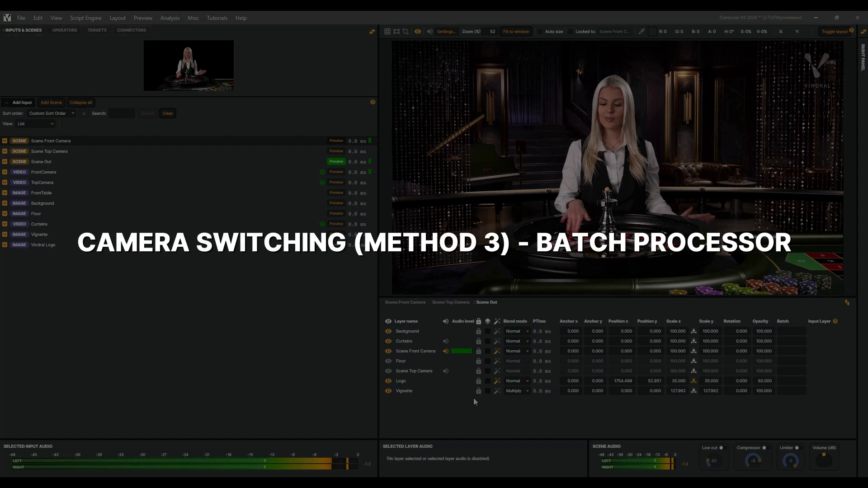This screenshot has height=488, width=868.
Task: Click the lock icon on Background layer
Action: [x=478, y=331]
